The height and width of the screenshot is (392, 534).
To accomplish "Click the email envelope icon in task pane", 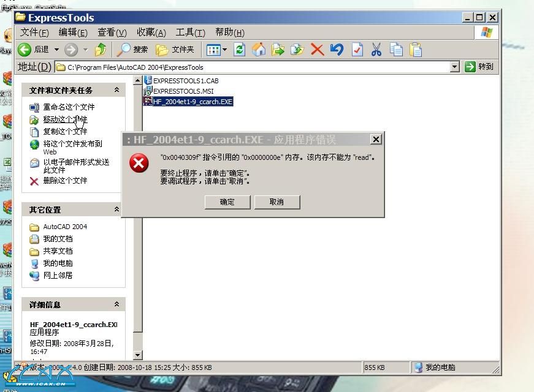I will [x=34, y=163].
